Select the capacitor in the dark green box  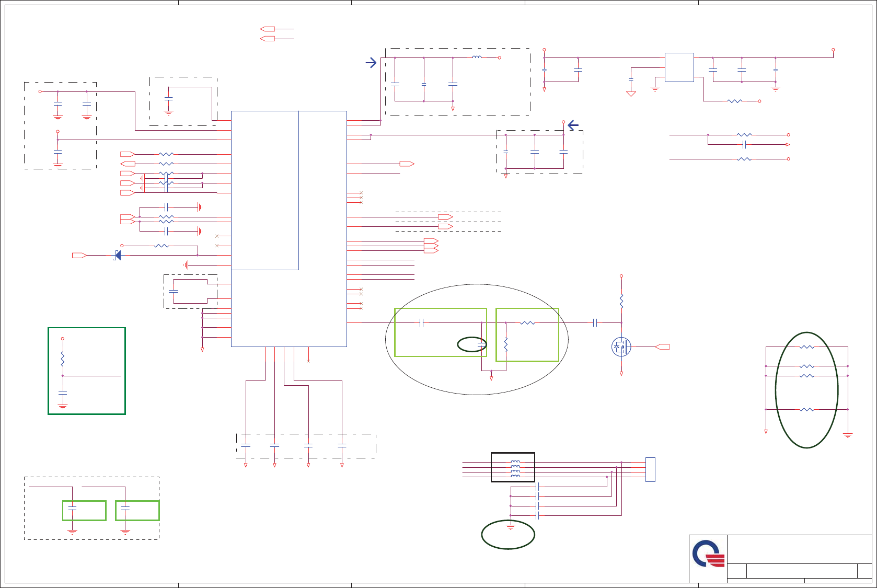[x=63, y=391]
